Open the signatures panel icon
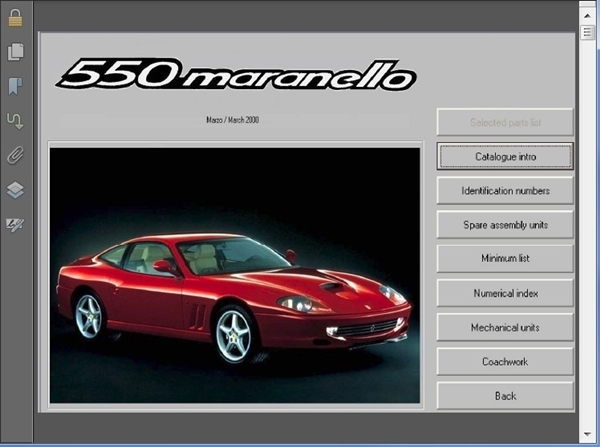This screenshot has height=447, width=600. pyautogui.click(x=15, y=224)
